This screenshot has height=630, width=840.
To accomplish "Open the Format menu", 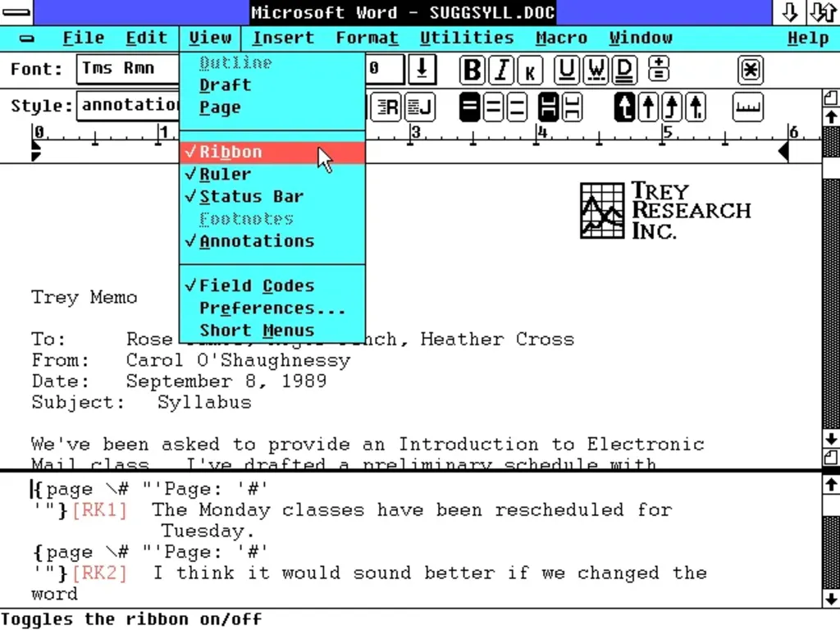I will (x=367, y=38).
